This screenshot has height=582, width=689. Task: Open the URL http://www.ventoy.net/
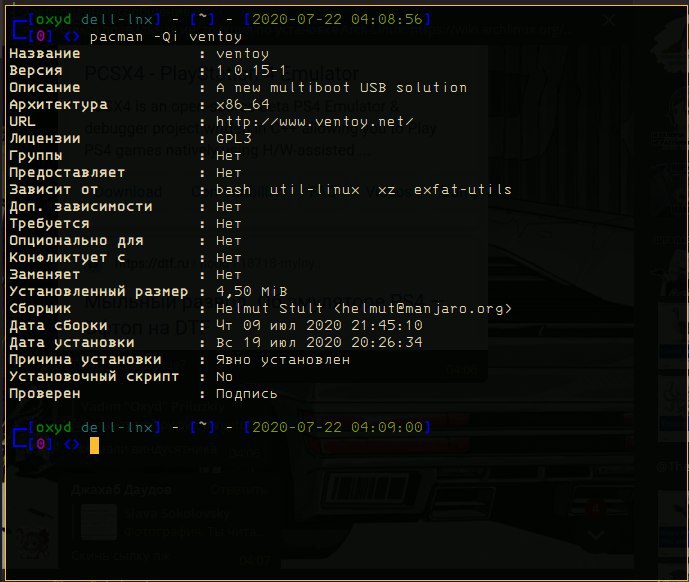[314, 122]
